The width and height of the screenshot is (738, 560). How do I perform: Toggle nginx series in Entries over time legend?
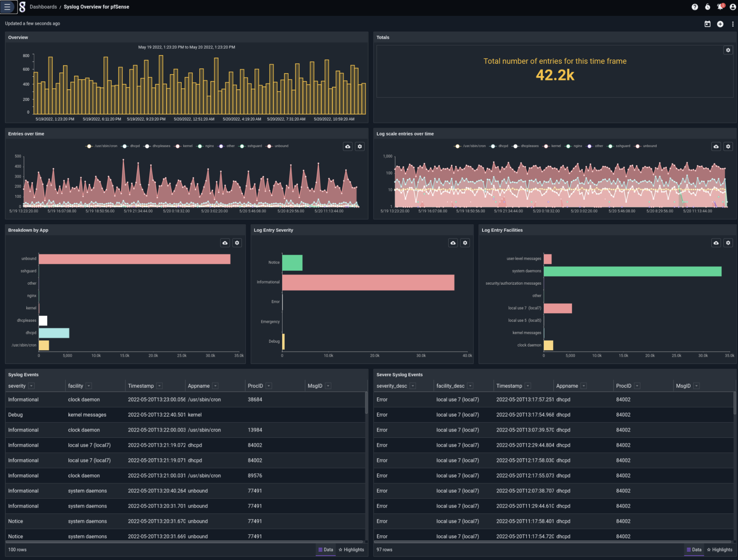[205, 146]
